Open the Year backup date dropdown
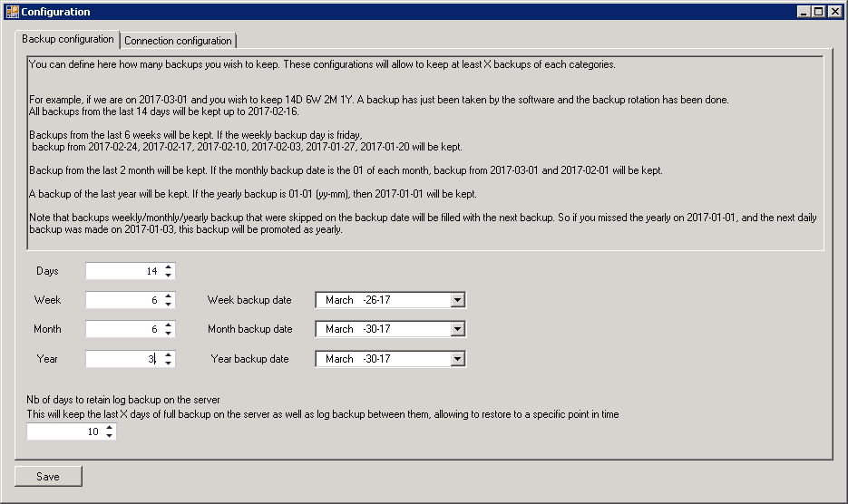The image size is (848, 504). coord(457,358)
